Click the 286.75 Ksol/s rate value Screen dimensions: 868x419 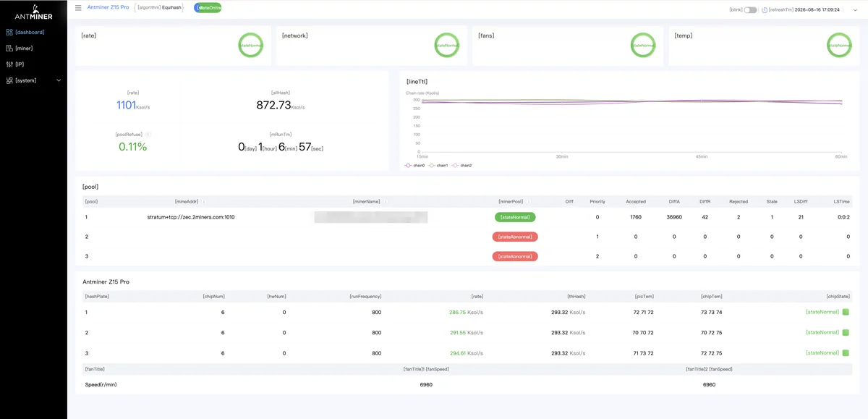466,312
